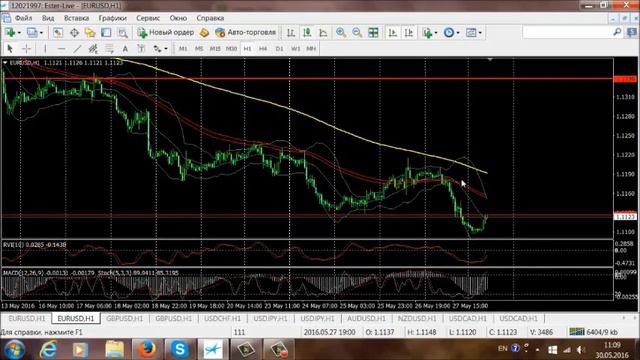Screen dimensions: 640x360
Task: Select the crosshair tool
Action: (26, 49)
